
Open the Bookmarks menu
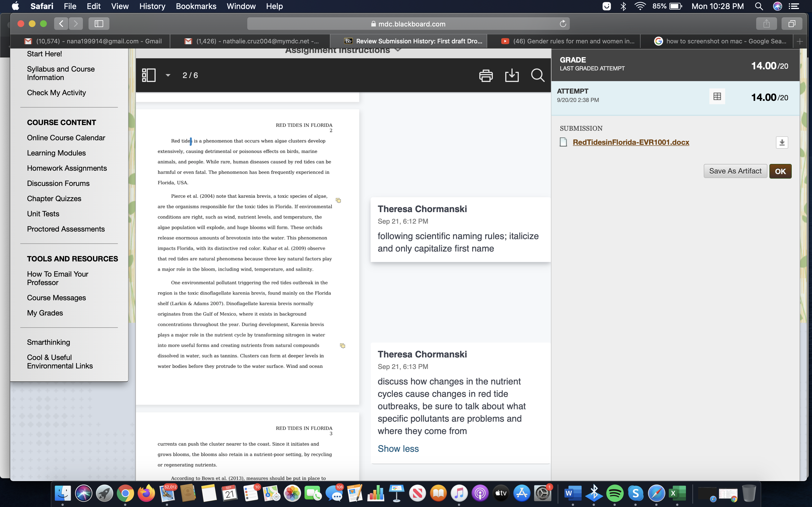point(196,6)
